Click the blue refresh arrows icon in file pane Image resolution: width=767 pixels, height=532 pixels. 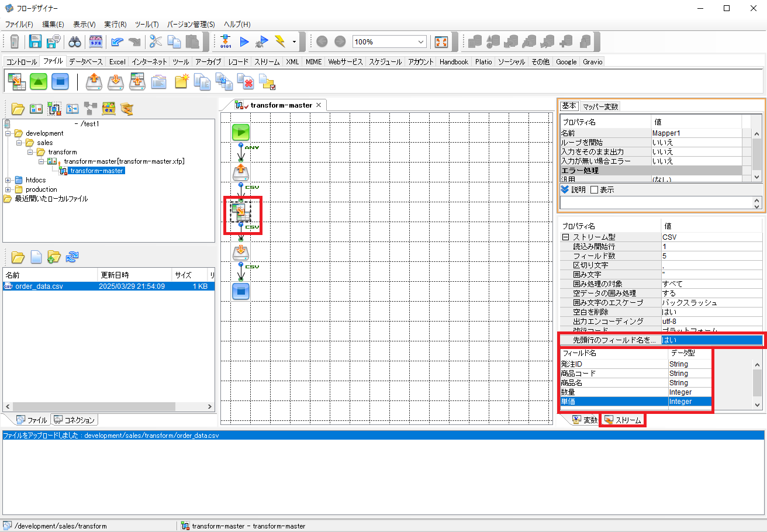(x=72, y=257)
